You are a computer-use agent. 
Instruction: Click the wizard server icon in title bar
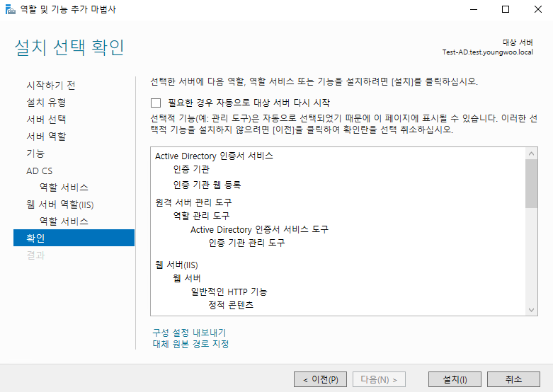pyautogui.click(x=11, y=9)
